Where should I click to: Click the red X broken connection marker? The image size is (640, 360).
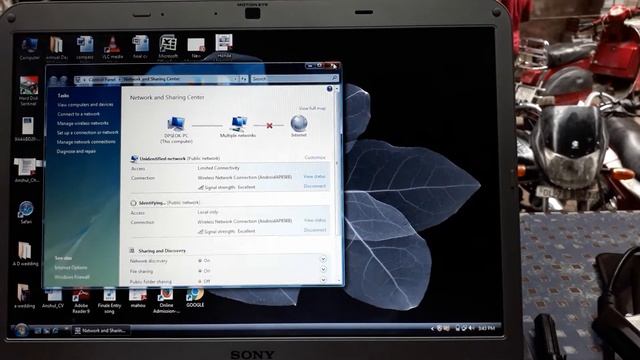pyautogui.click(x=269, y=125)
